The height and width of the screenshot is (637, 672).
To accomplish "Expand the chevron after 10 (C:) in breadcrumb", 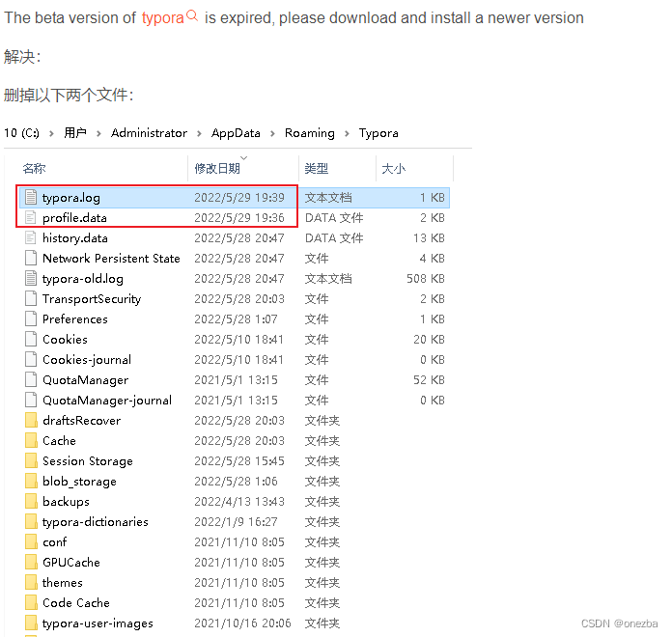I will (51, 133).
